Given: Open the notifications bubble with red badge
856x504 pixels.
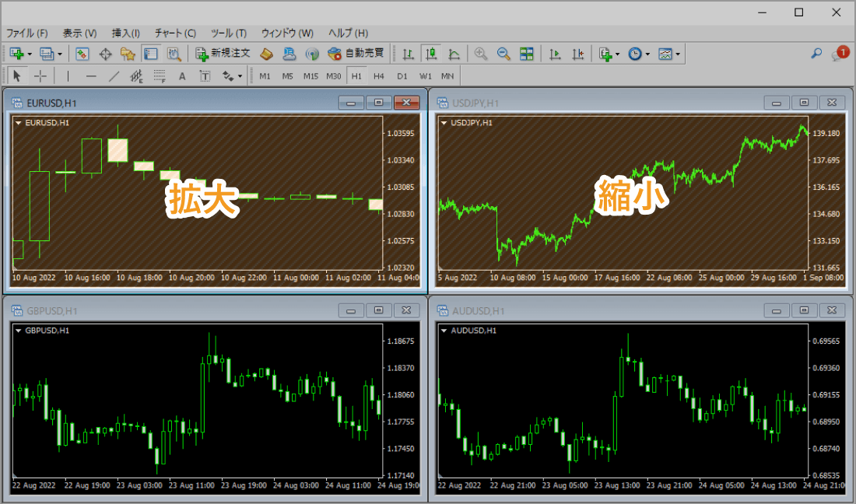Looking at the screenshot, I should point(839,54).
